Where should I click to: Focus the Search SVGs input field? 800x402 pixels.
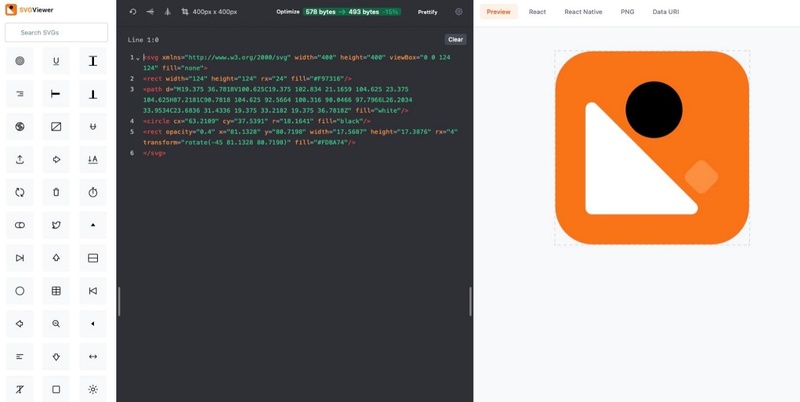coord(56,32)
